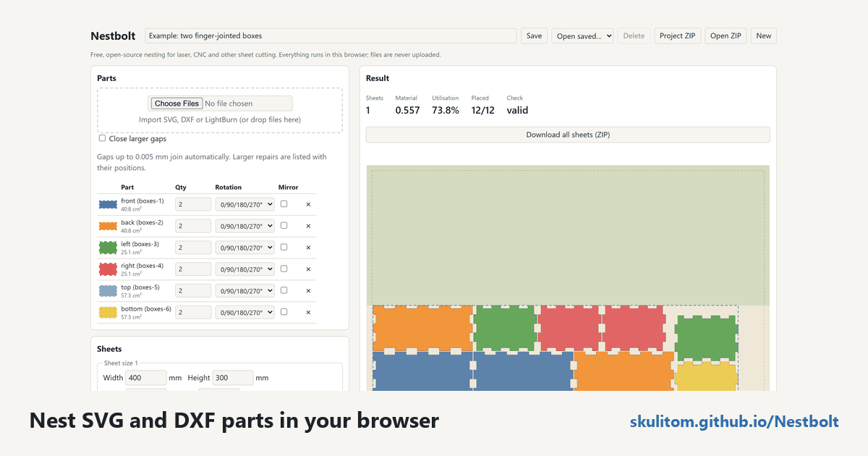This screenshot has height=456, width=868.
Task: Click the project name field
Action: tap(331, 36)
